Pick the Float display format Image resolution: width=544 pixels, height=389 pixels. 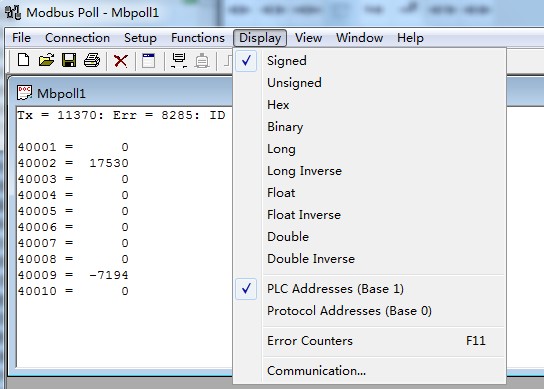[370, 193]
